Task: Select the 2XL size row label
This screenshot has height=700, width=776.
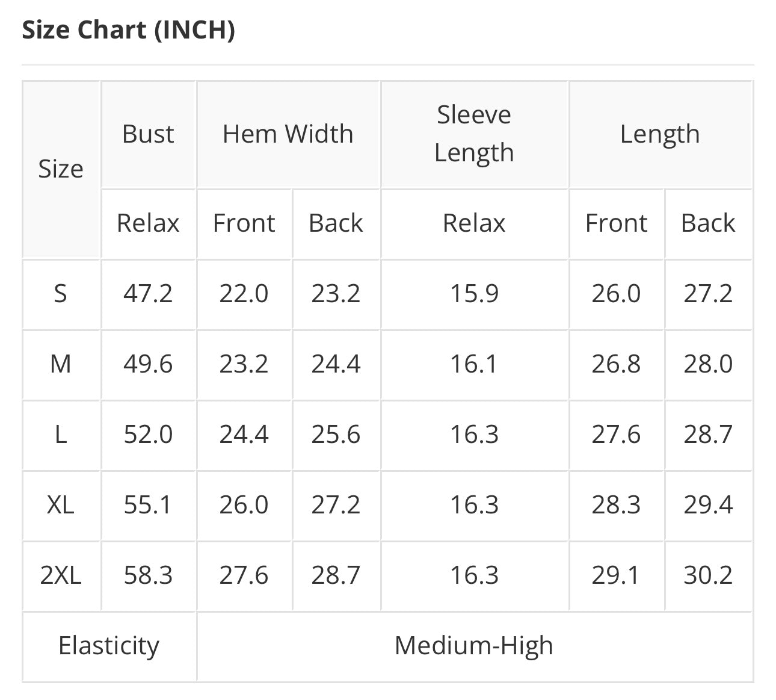Action: [61, 575]
